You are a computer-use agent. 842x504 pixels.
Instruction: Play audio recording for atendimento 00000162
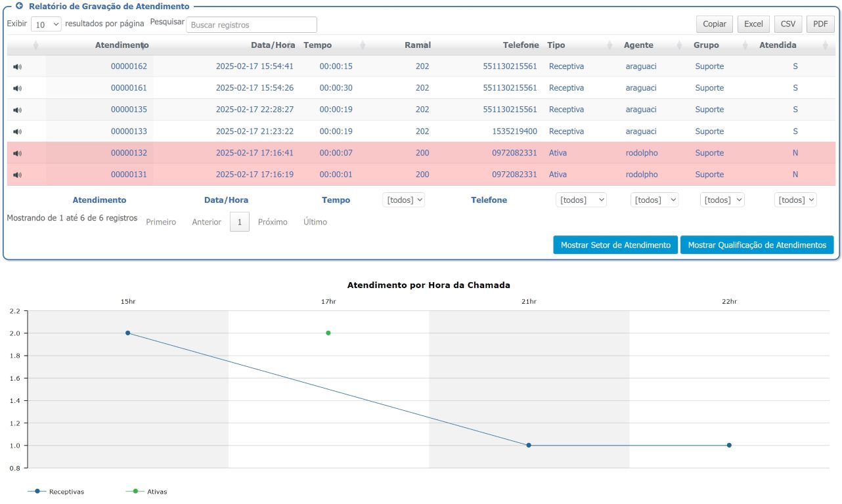pos(17,67)
